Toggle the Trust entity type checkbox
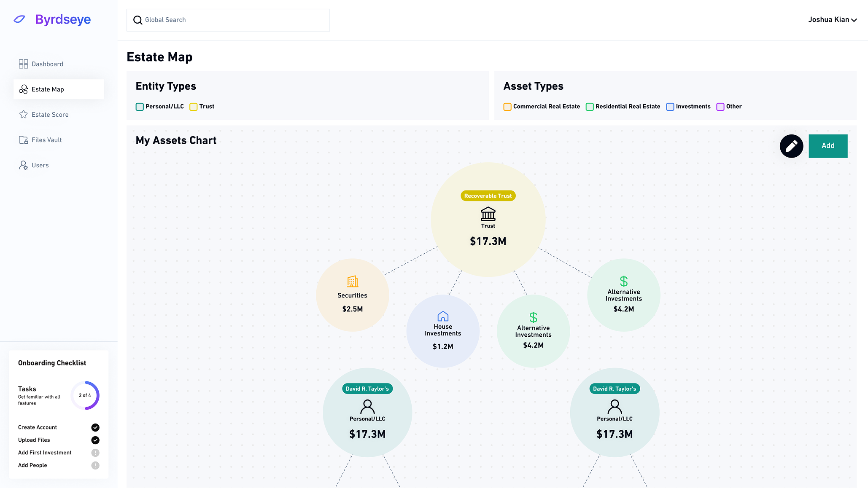Screen dimensions: 868x488 [x=194, y=107]
